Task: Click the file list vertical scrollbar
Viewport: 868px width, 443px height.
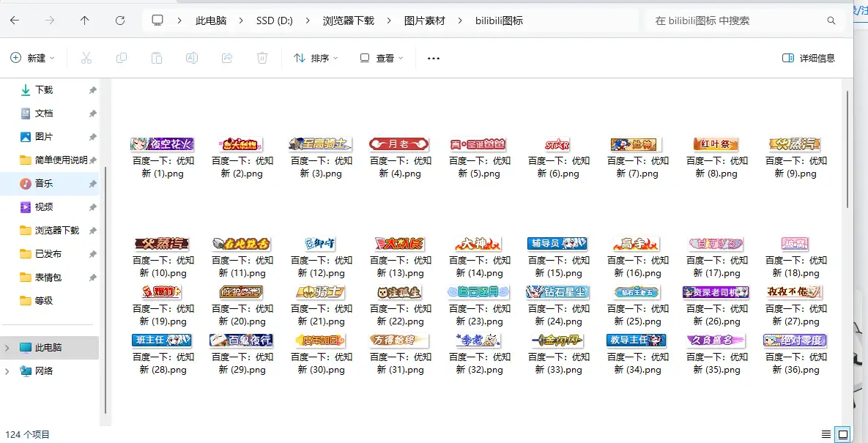Action: (847, 149)
